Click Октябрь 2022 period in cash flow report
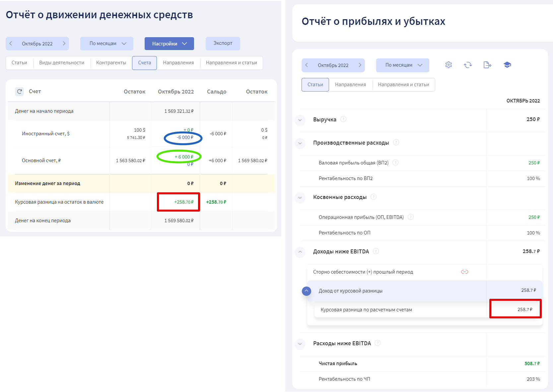Viewport: 553px width, 392px height. tap(37, 44)
